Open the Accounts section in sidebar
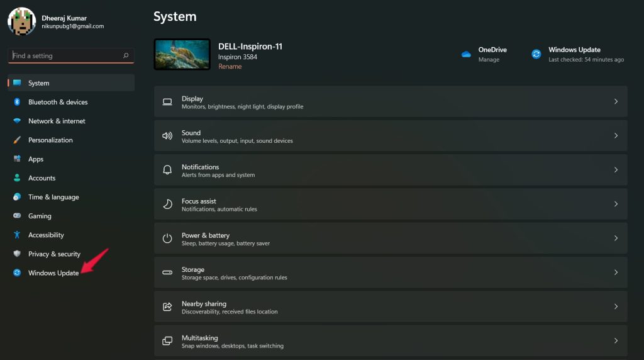This screenshot has height=360, width=644. point(42,178)
